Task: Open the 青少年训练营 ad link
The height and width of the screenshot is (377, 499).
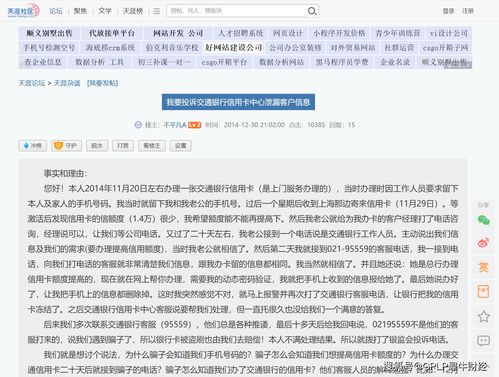Action: [x=398, y=33]
